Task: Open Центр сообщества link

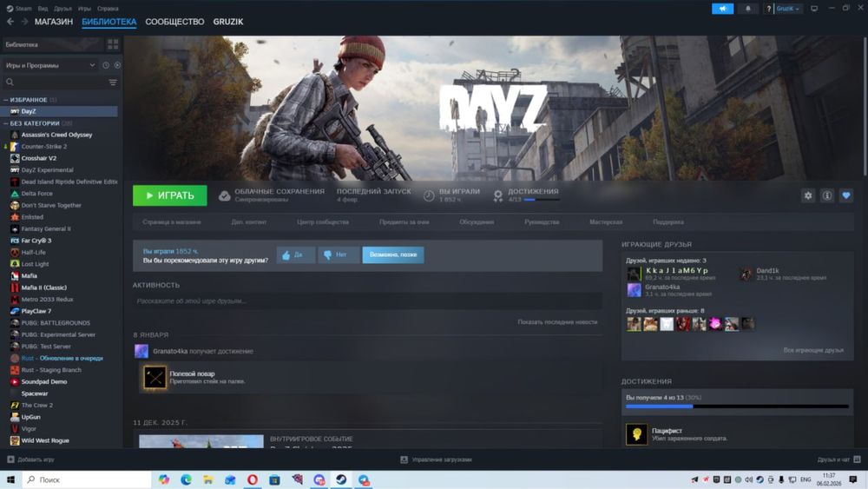Action: point(323,222)
